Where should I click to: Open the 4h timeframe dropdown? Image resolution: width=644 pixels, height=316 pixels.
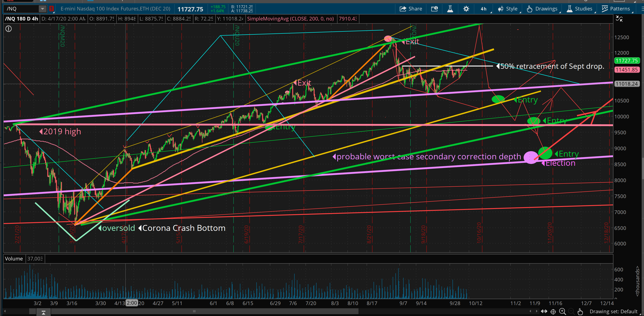coord(484,9)
